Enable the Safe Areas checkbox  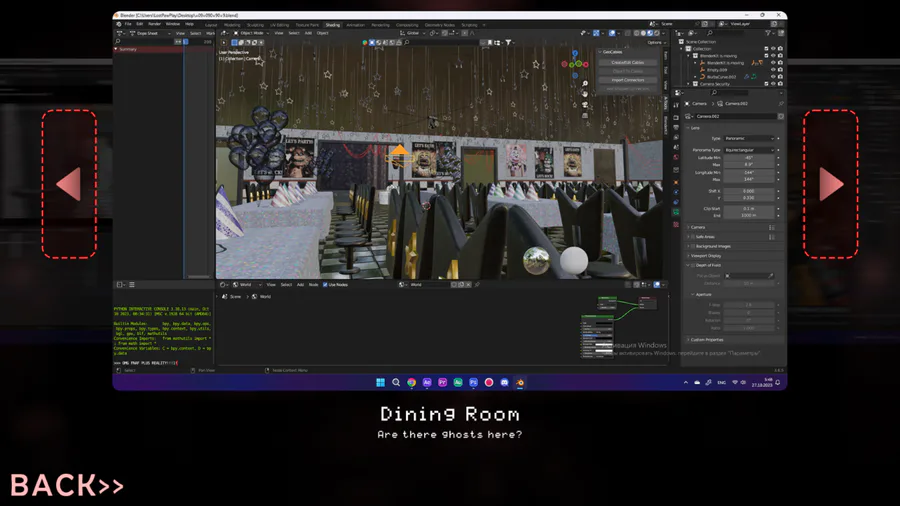click(x=693, y=237)
